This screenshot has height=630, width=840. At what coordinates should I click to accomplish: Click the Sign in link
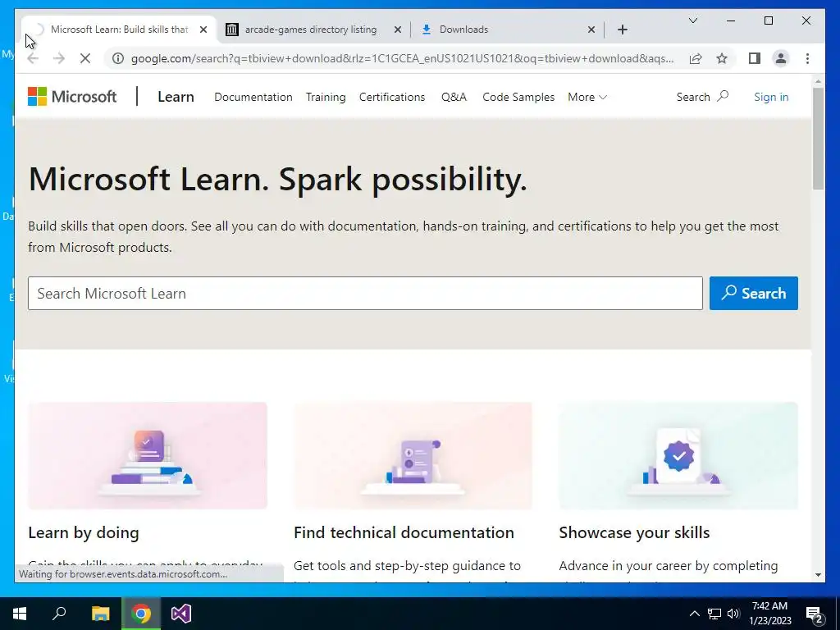point(771,97)
